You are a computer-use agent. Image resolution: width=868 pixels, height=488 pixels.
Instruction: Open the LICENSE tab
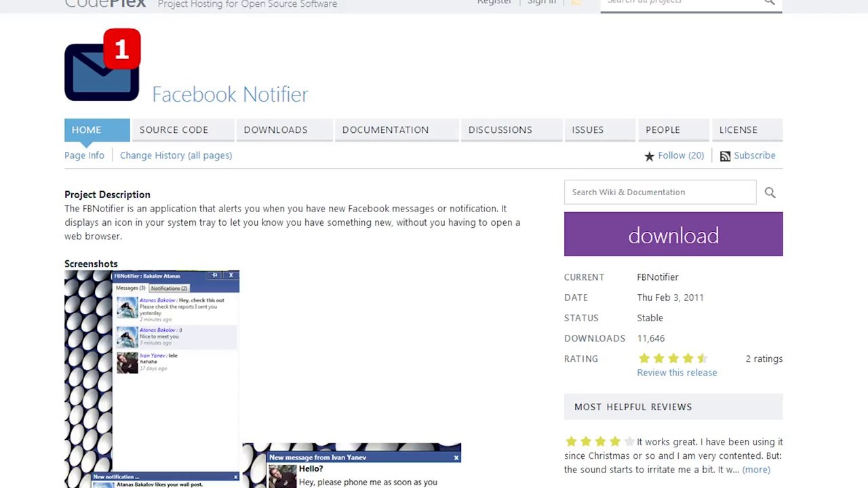pyautogui.click(x=747, y=129)
